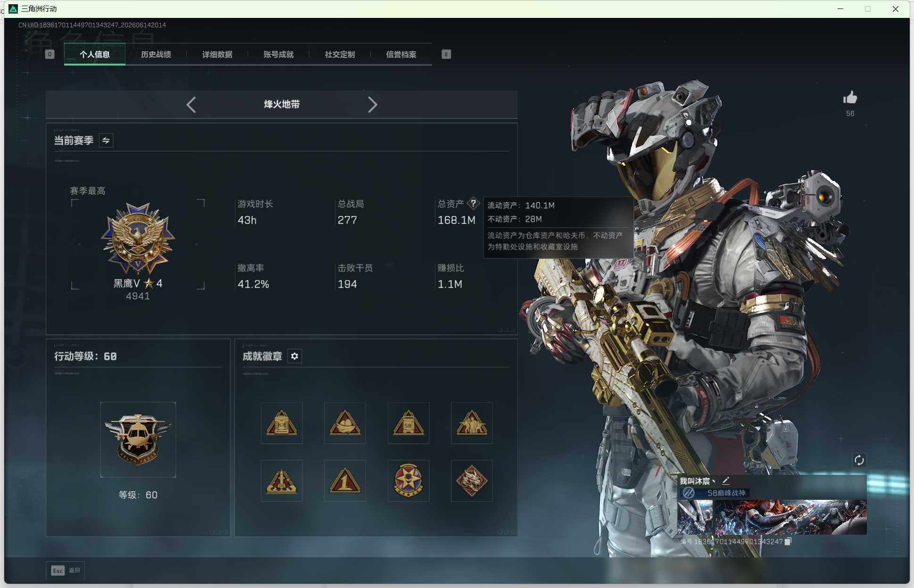Click the like count 56
Viewport: 914px width, 588px height.
pyautogui.click(x=850, y=114)
